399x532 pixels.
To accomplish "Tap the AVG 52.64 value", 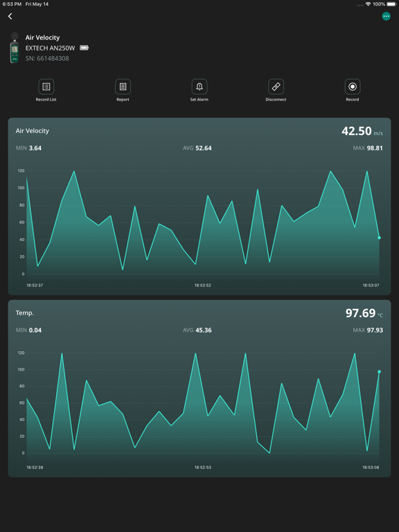I will 197,148.
